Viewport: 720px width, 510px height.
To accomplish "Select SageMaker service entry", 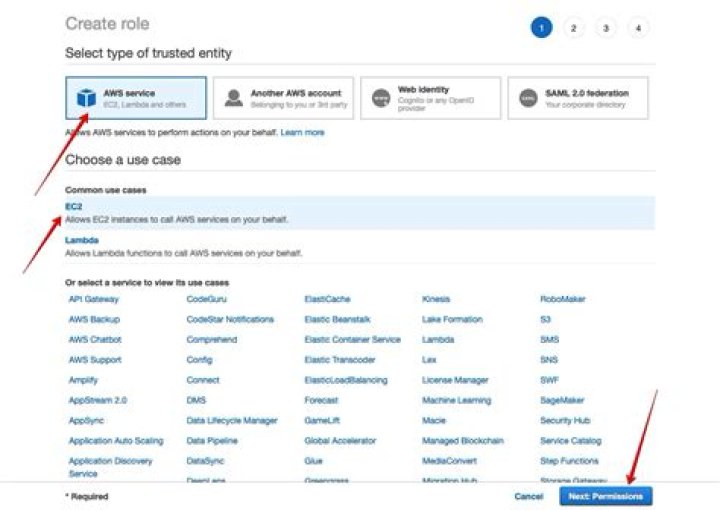I will [x=561, y=400].
